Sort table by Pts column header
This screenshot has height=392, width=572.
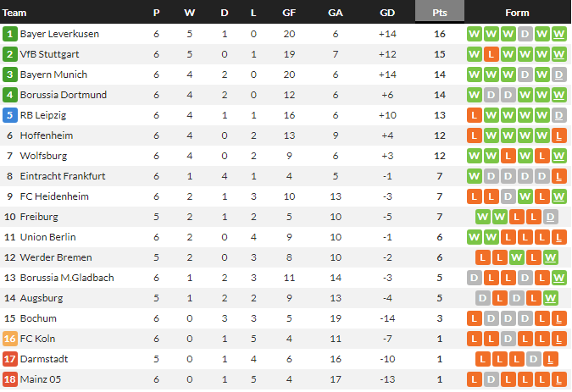[439, 13]
